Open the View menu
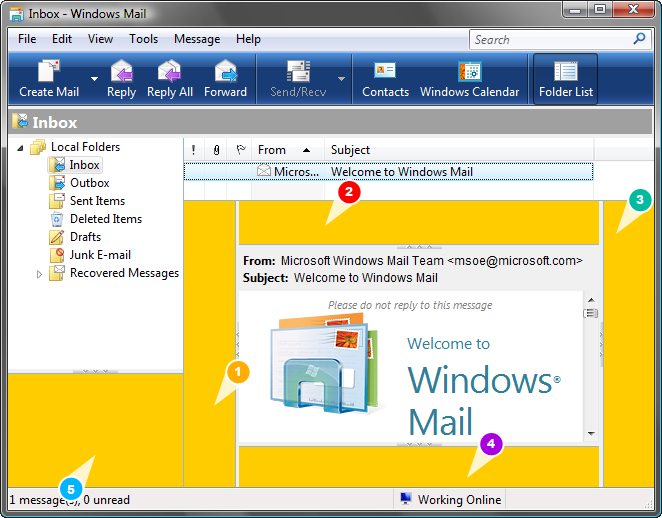 pyautogui.click(x=100, y=39)
